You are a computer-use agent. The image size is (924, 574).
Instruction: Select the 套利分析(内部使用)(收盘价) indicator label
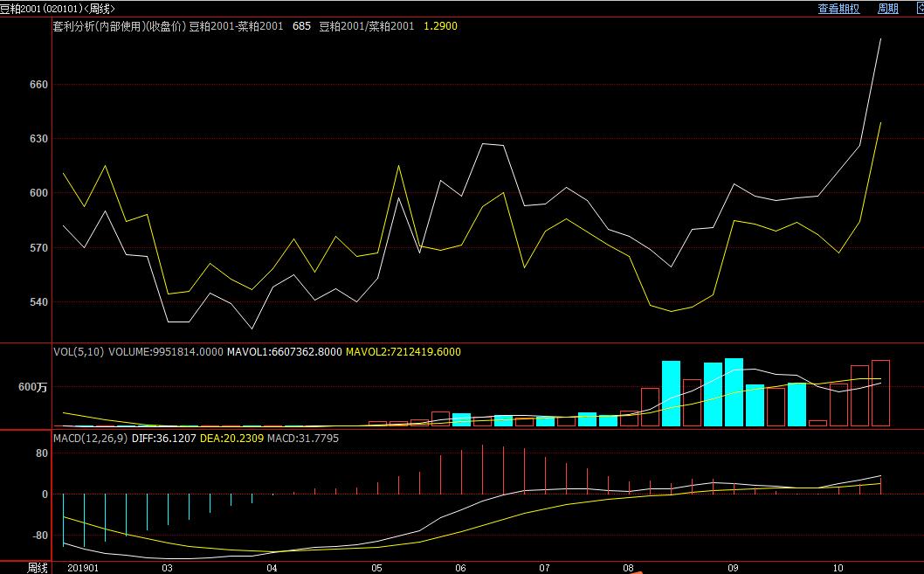[x=120, y=26]
